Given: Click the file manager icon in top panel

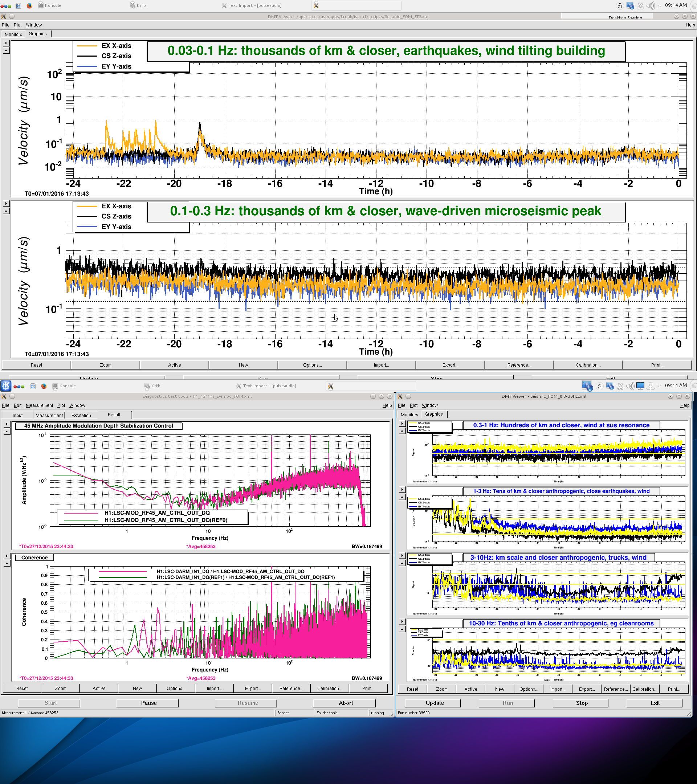Looking at the screenshot, I should point(19,6).
